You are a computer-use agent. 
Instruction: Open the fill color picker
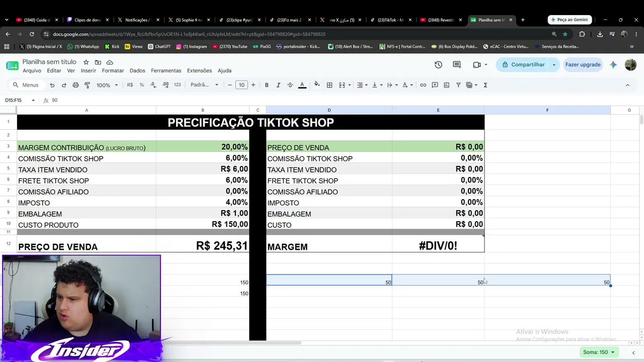317,85
